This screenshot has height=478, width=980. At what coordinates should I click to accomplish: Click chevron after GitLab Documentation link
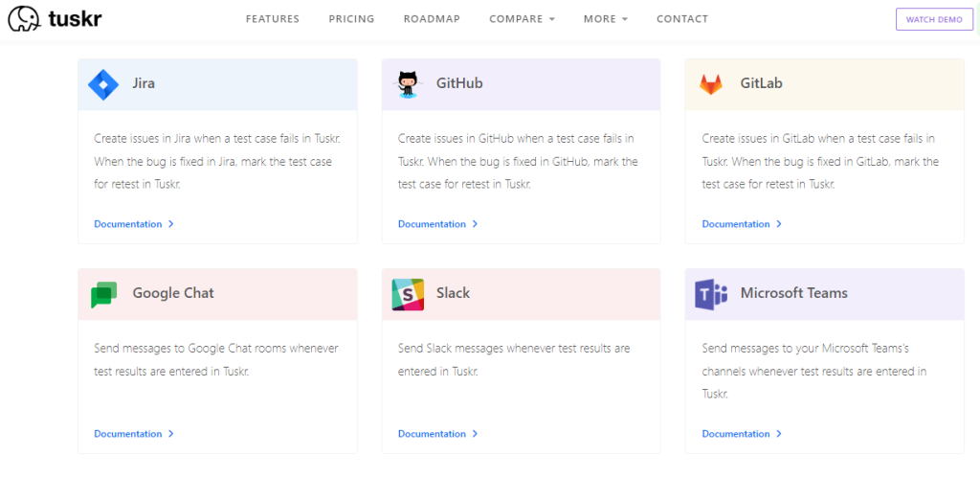tap(779, 224)
